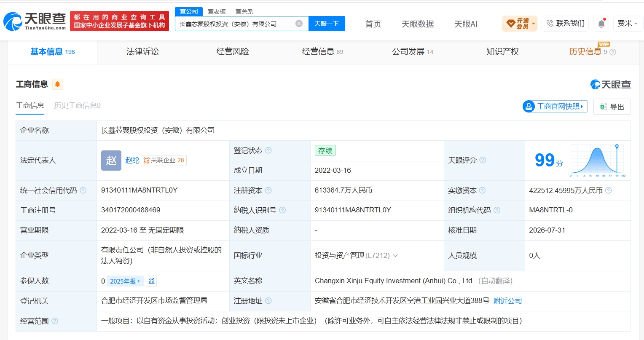
Task: Click the credit code 91340111MA8NTRTL0Y under 统一社会信用代码
Action: pyautogui.click(x=139, y=190)
